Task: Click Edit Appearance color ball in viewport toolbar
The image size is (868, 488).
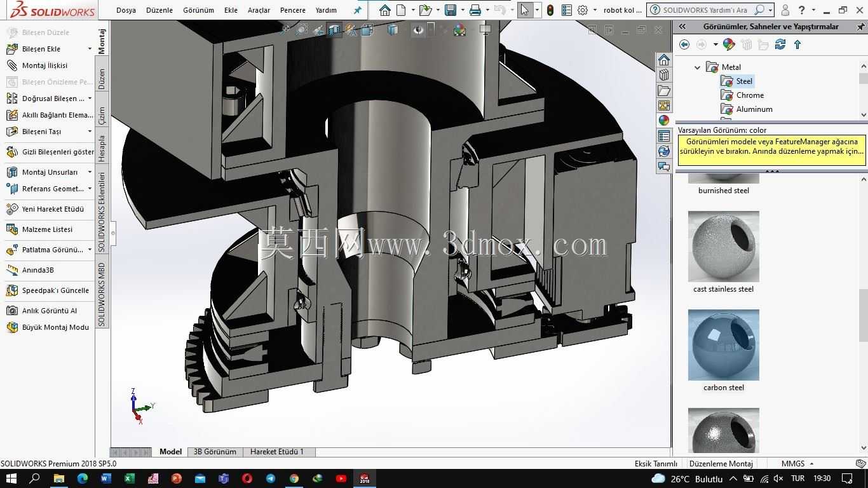Action: click(459, 30)
